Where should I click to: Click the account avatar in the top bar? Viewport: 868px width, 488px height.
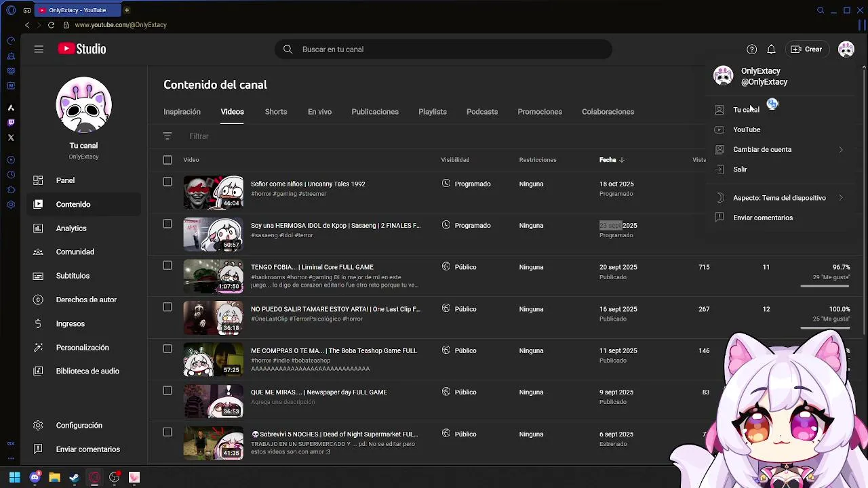(x=846, y=49)
